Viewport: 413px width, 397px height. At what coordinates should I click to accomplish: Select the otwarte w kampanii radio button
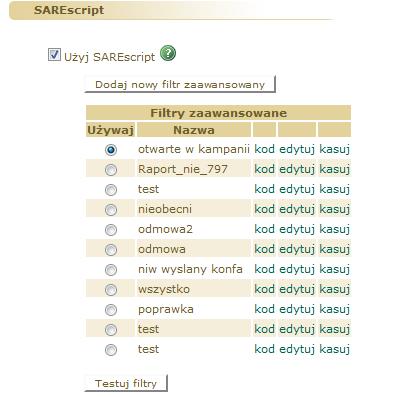(x=111, y=150)
